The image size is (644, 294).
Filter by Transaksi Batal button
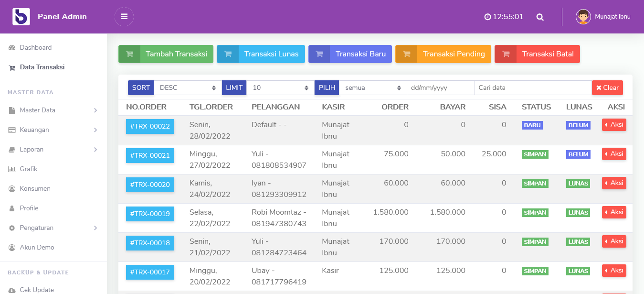(x=537, y=54)
